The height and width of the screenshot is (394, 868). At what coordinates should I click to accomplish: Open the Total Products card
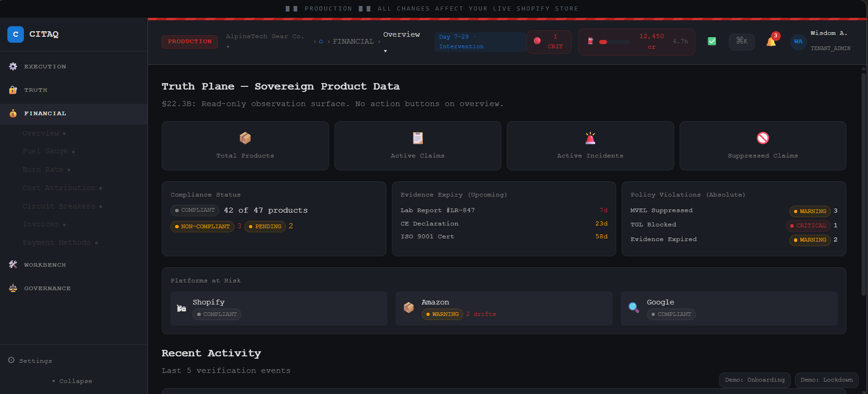(245, 146)
